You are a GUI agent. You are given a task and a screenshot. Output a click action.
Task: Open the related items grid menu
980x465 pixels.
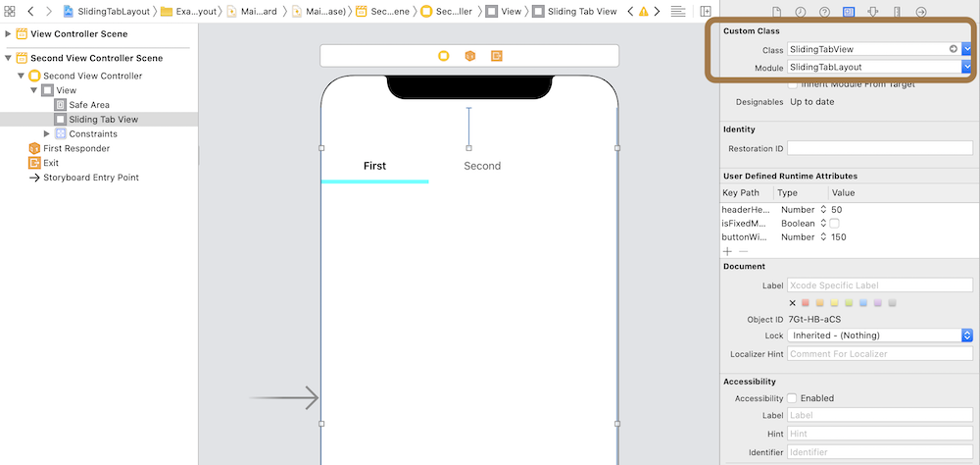10,11
